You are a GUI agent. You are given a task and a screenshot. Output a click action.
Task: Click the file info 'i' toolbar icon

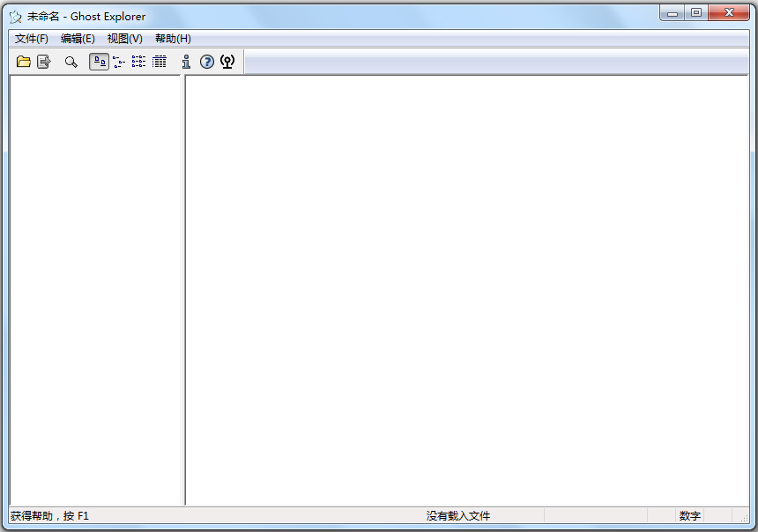click(186, 62)
